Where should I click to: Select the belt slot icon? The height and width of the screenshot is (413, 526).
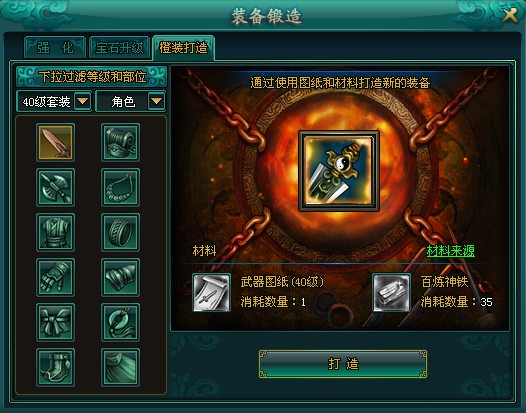click(55, 322)
